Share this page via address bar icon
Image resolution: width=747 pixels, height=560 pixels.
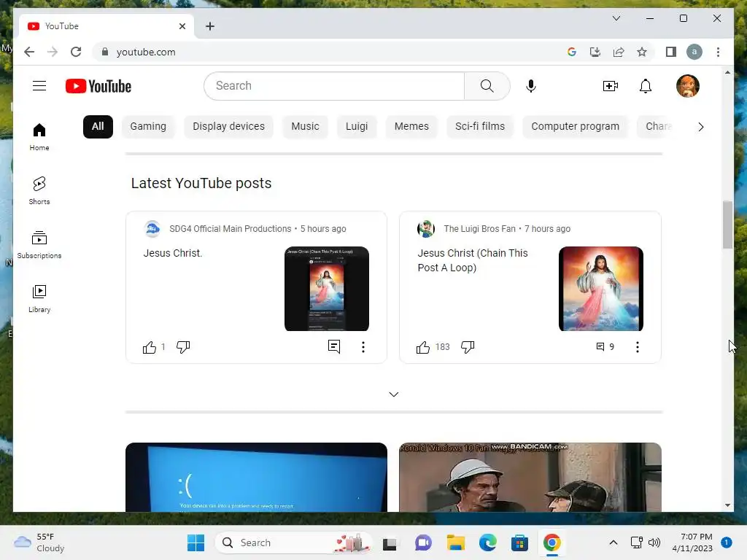[619, 52]
